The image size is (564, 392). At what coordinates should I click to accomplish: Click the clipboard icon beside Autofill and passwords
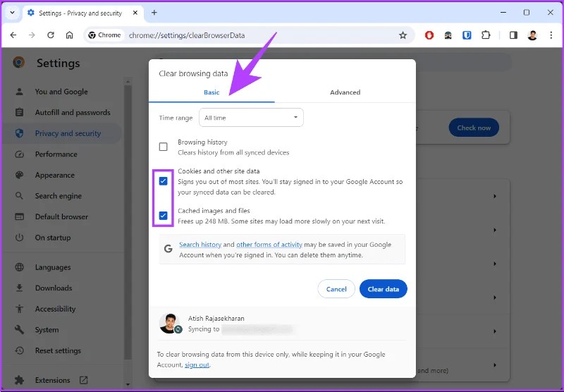click(x=20, y=113)
